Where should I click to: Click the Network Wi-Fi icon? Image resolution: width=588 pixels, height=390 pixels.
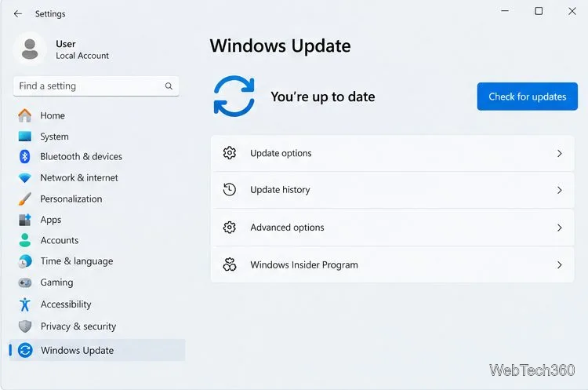[25, 178]
